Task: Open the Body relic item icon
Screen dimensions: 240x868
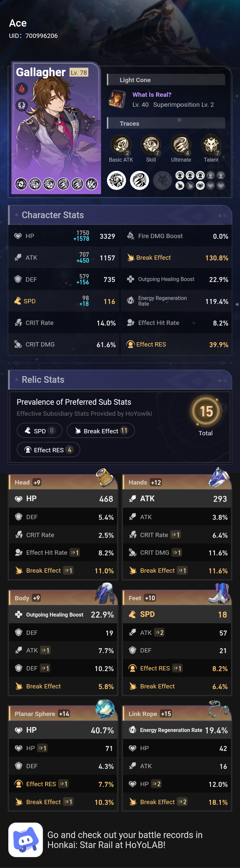Action: [105, 593]
